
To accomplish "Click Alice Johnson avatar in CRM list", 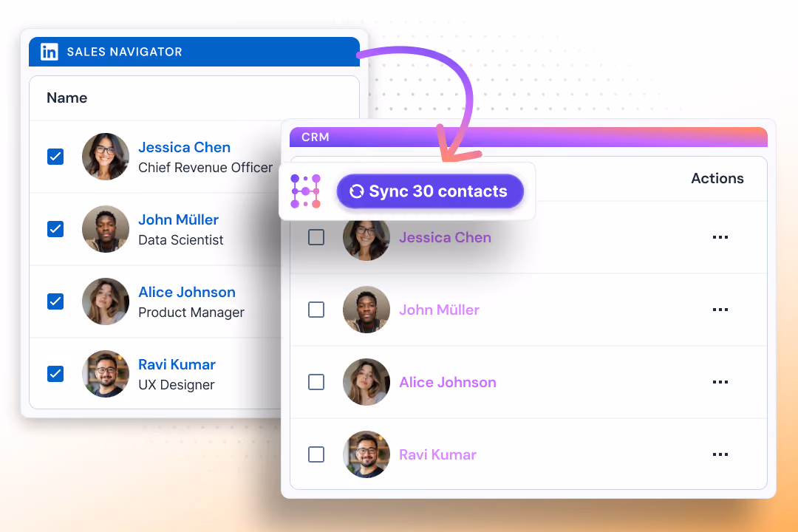I will [x=366, y=382].
